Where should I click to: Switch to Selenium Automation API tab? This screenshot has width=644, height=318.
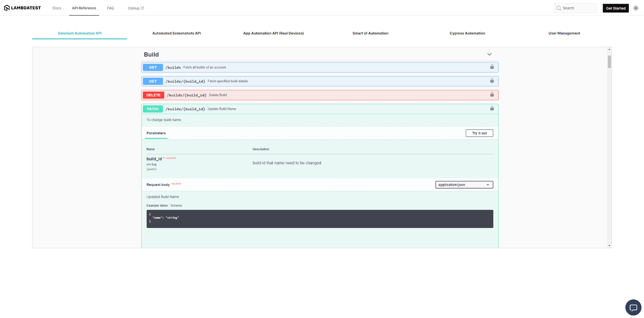[80, 33]
